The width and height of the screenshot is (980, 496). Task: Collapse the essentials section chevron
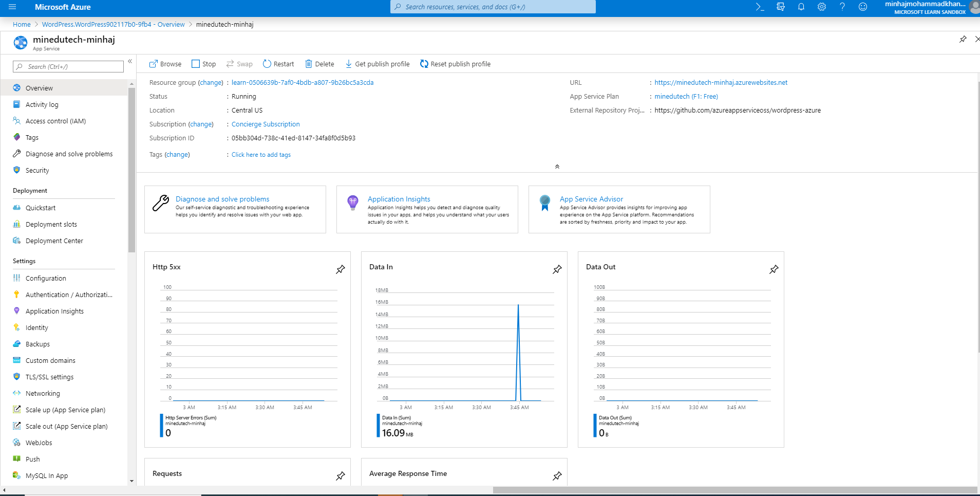[557, 167]
